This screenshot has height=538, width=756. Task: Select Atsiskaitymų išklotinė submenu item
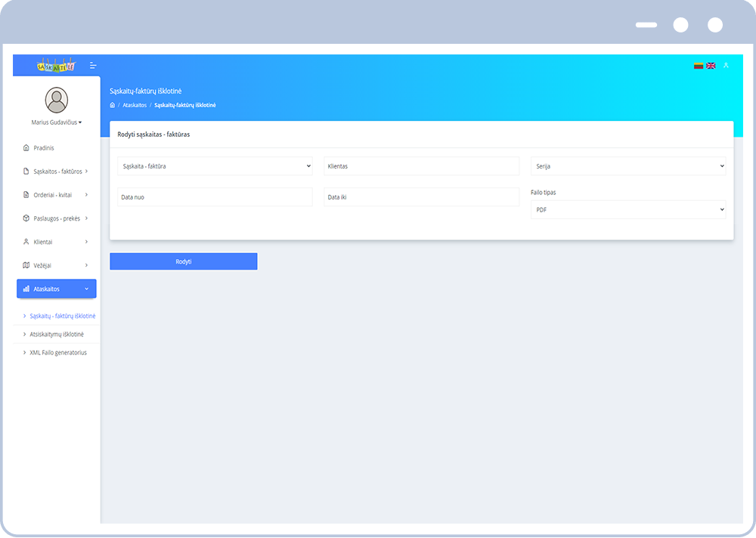tap(57, 335)
